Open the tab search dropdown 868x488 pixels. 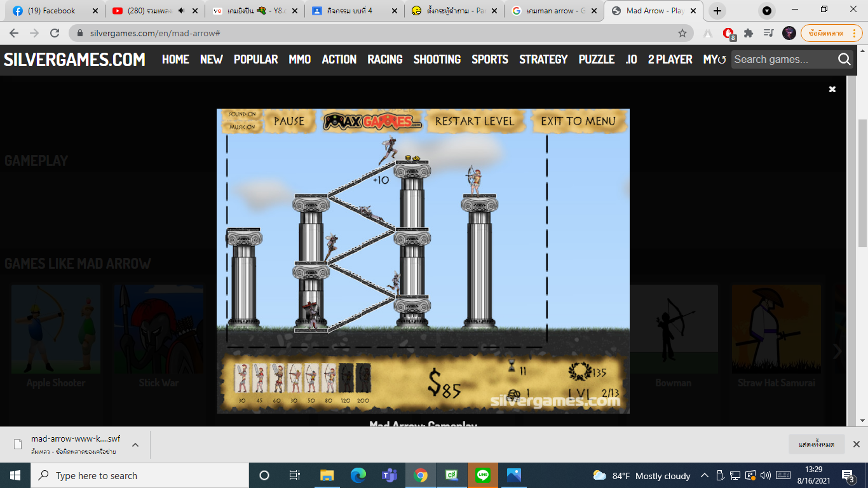coord(767,11)
